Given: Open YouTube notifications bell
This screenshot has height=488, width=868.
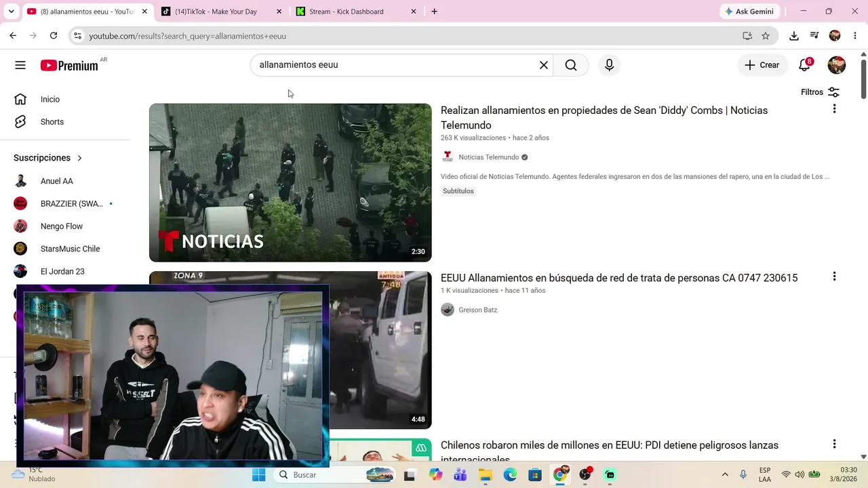Looking at the screenshot, I should pos(805,65).
